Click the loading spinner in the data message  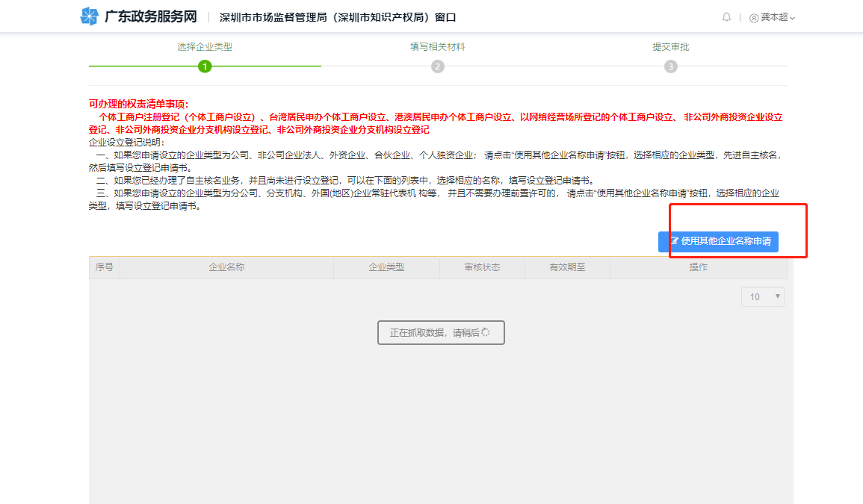tap(486, 333)
